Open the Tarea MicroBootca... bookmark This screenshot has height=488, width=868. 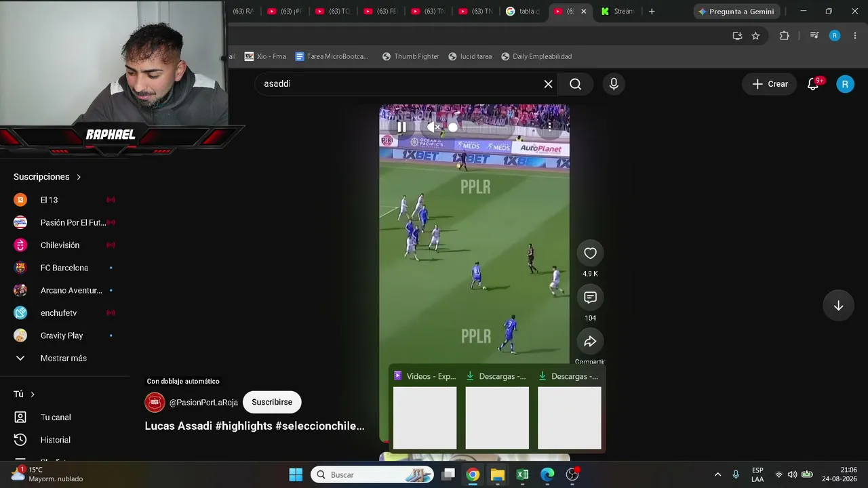[x=332, y=56]
